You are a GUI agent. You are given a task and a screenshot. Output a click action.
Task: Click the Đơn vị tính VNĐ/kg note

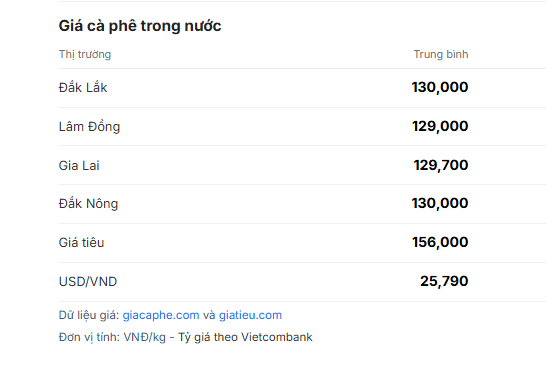click(x=112, y=337)
